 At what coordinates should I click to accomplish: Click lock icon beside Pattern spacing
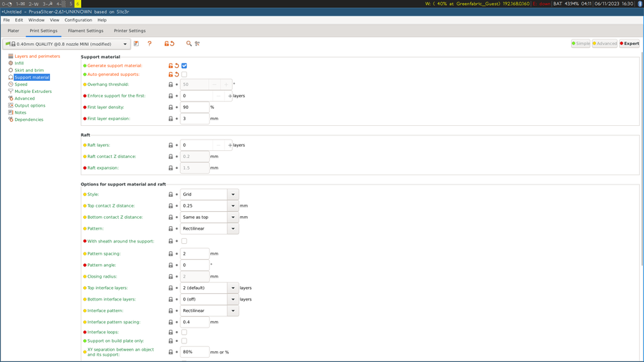tap(170, 254)
